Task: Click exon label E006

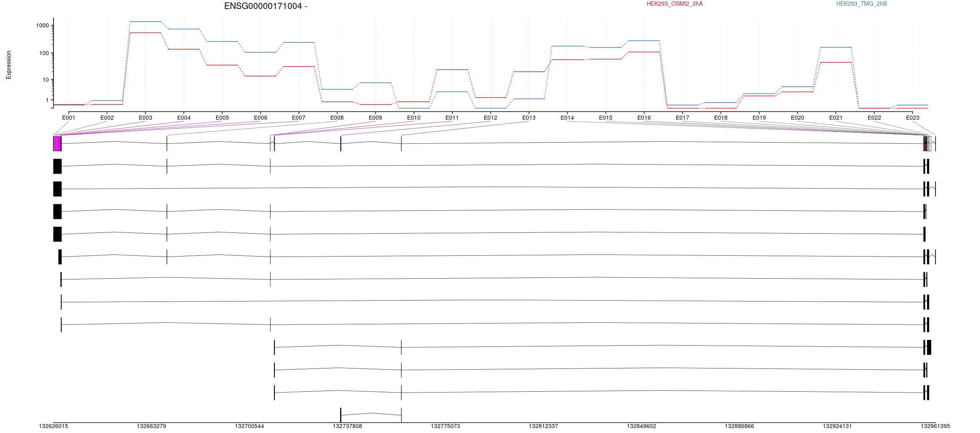Action: [261, 118]
